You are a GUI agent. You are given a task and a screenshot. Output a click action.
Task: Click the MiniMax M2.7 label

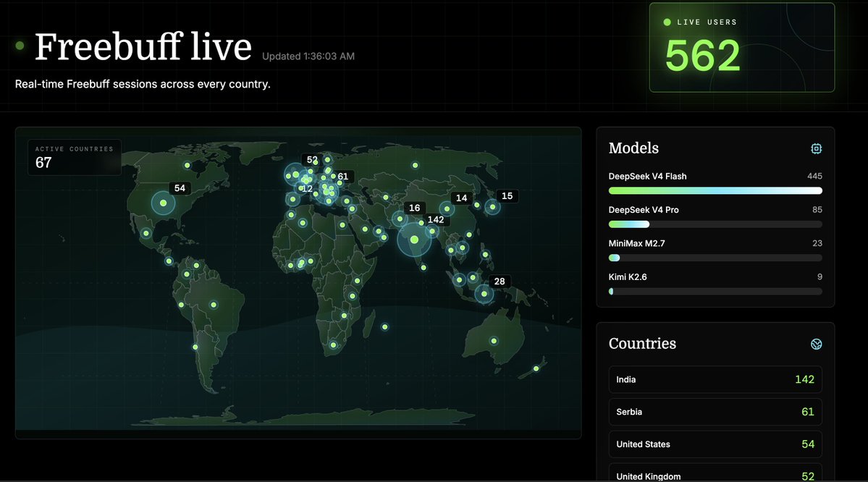pos(636,243)
